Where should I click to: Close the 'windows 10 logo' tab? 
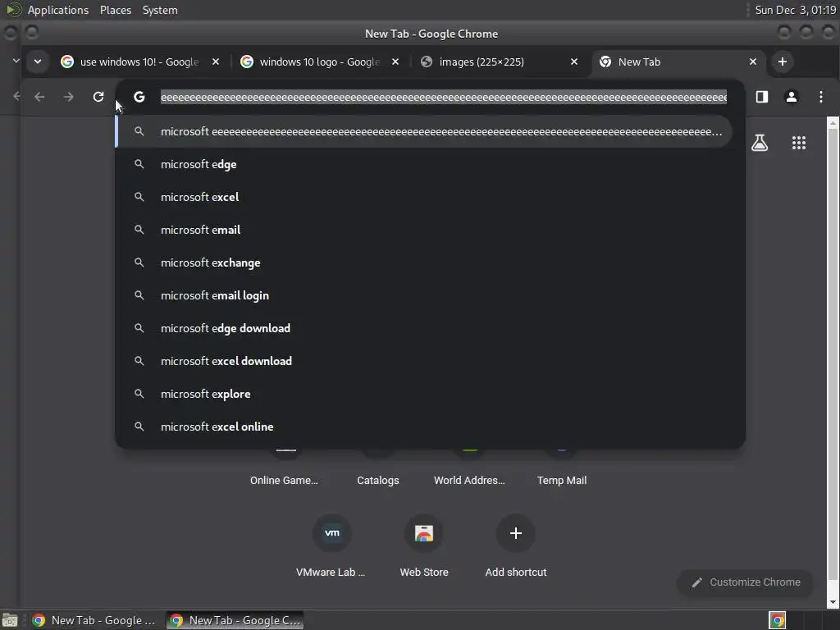(x=395, y=62)
